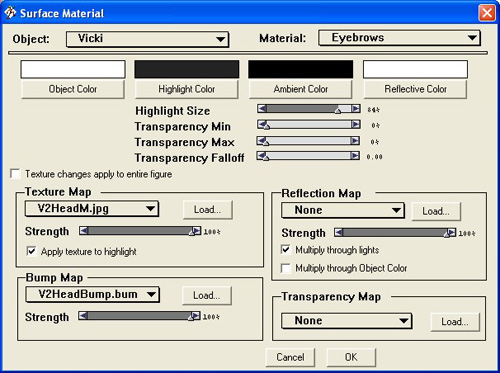Click the Transparency Min slider left arrow
Screen dimensions: 500x373
(262, 124)
